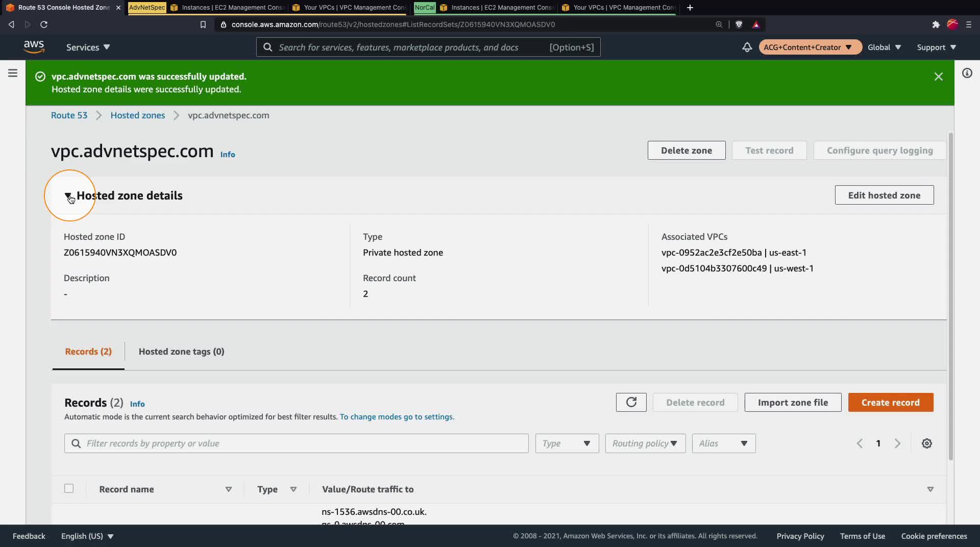Sort by Value/Route traffic to column arrow
This screenshot has width=980, height=547.
(930, 489)
